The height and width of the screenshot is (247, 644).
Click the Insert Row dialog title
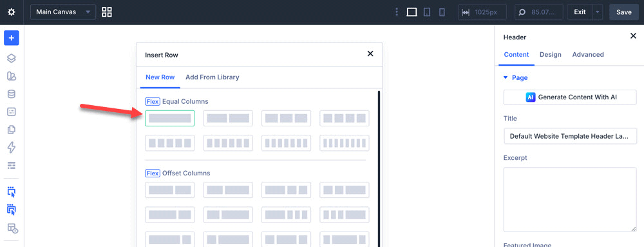[162, 55]
